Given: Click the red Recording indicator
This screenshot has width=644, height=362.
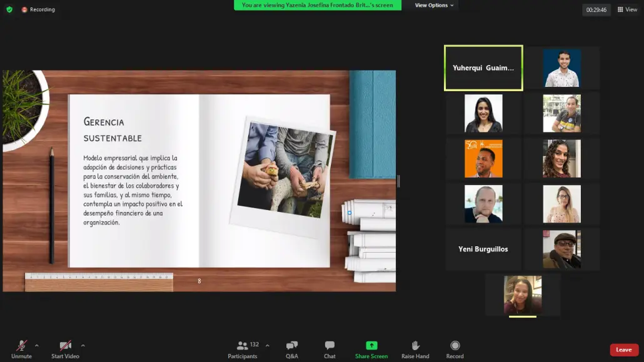Looking at the screenshot, I should (38, 9).
